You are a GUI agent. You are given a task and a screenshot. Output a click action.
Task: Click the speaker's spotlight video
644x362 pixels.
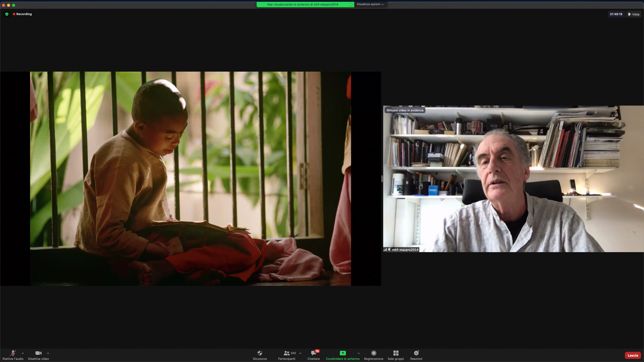point(513,179)
